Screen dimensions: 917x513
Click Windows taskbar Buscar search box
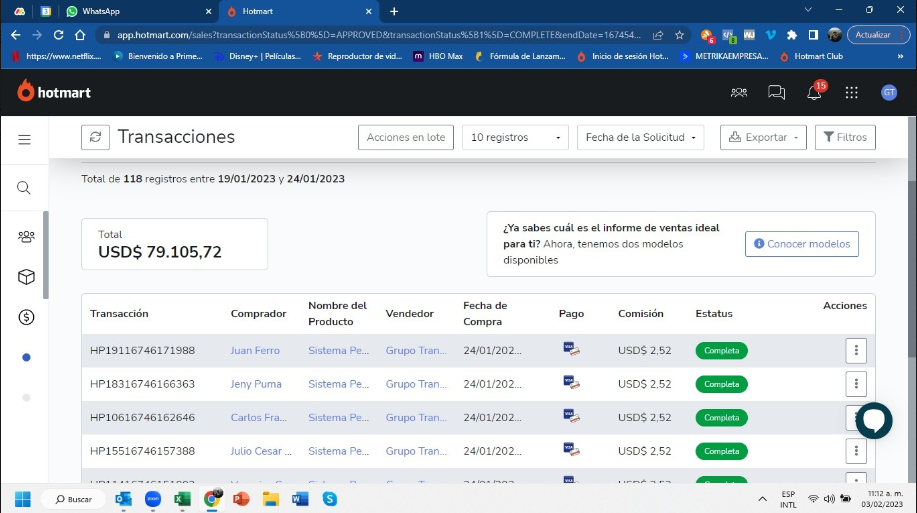click(x=74, y=499)
